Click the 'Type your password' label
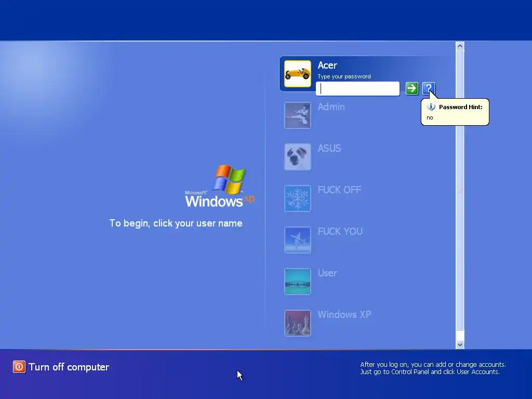 (344, 77)
